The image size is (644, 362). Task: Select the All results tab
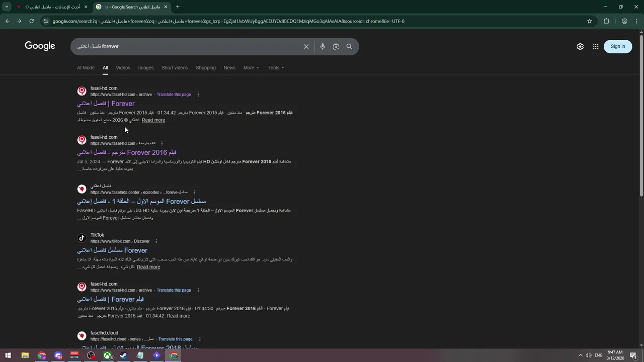[x=105, y=68]
